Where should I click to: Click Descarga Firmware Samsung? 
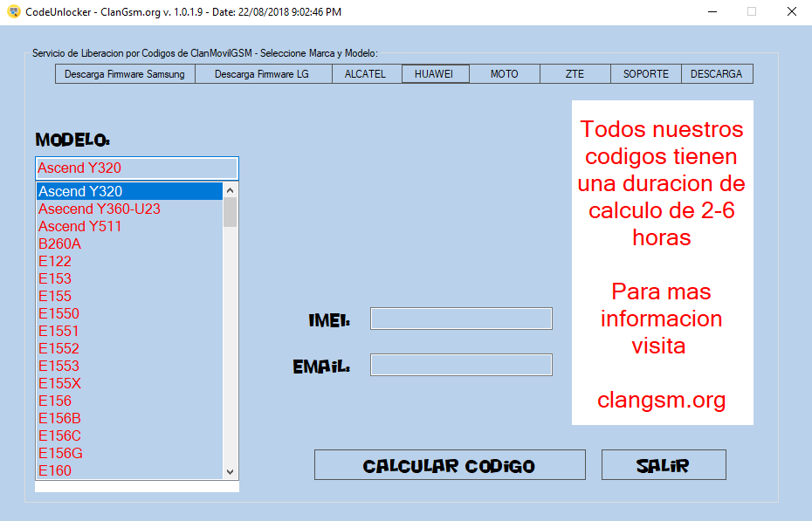(124, 73)
